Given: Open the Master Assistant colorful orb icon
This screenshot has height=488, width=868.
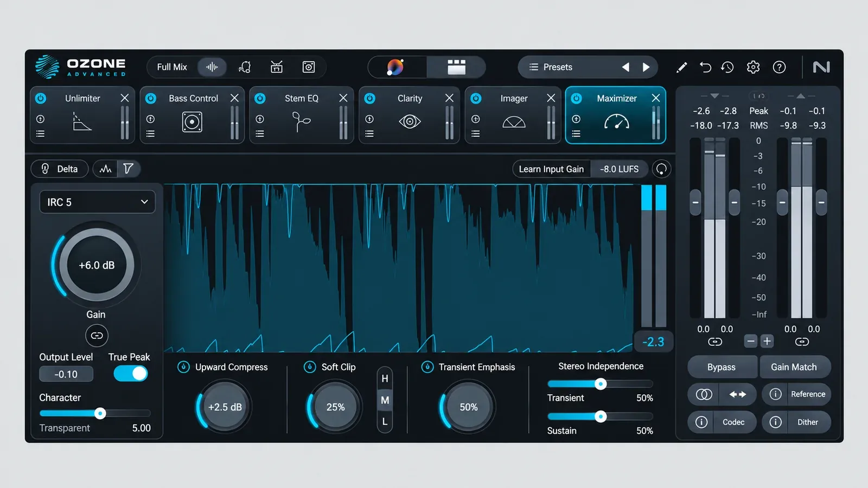Looking at the screenshot, I should (395, 67).
